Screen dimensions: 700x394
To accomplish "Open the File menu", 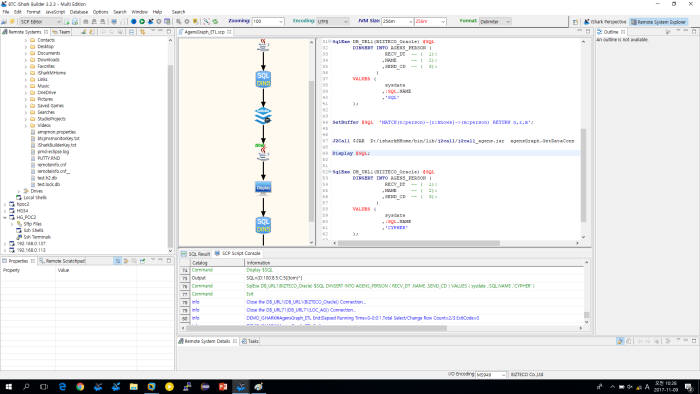I will tap(6, 12).
